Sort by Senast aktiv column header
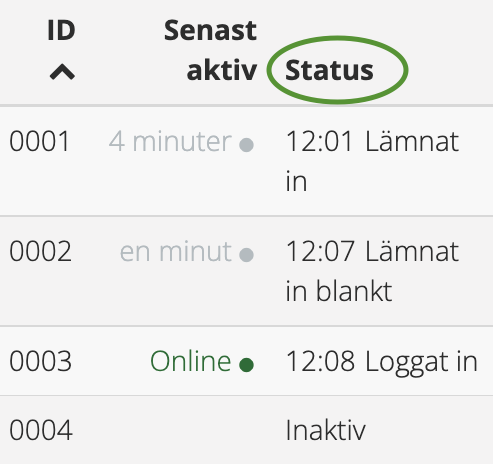 tap(211, 50)
